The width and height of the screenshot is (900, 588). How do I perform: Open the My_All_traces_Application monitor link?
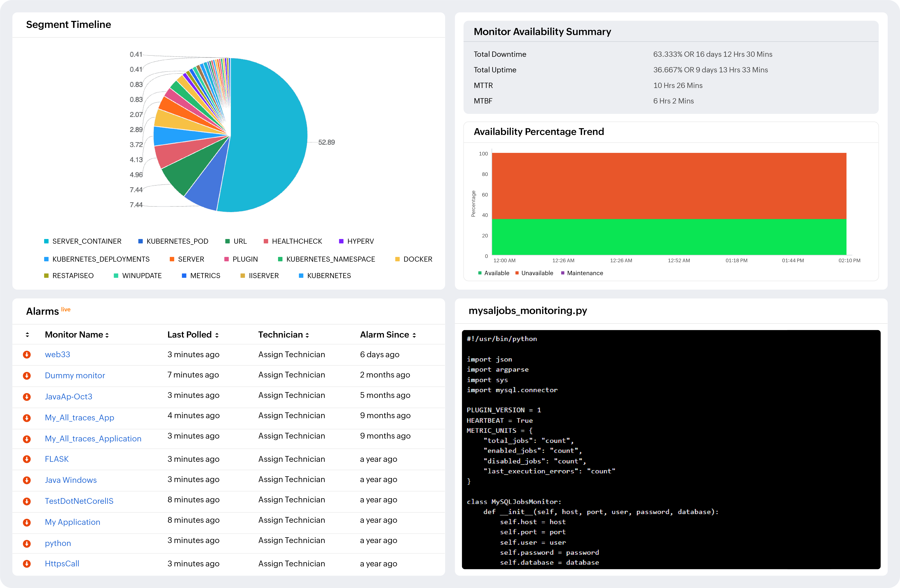point(93,439)
